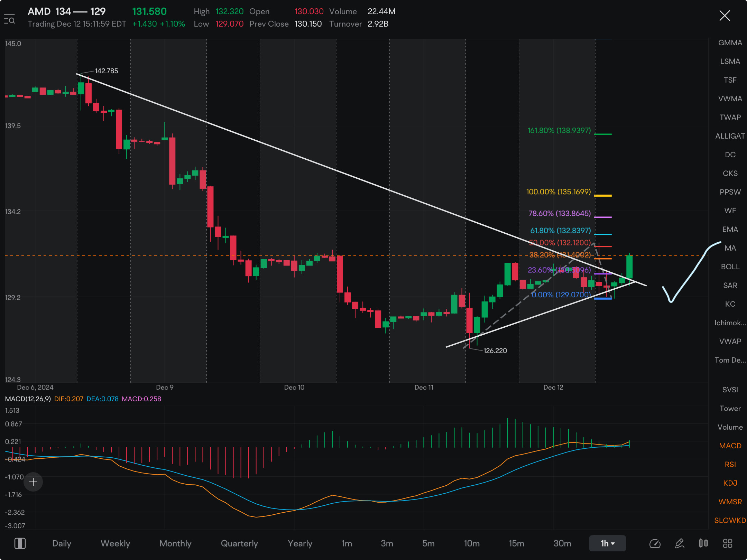Viewport: 747px width, 560px height.
Task: Toggle the WMSR sub-indicator
Action: 730,502
